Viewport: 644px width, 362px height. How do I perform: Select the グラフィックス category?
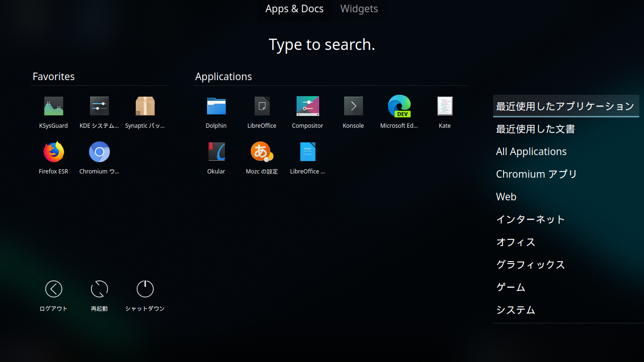click(566, 264)
